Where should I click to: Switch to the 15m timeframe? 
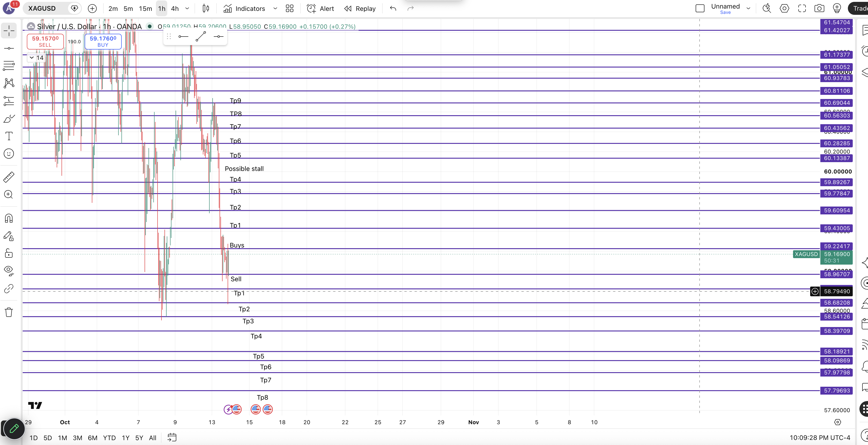(146, 8)
